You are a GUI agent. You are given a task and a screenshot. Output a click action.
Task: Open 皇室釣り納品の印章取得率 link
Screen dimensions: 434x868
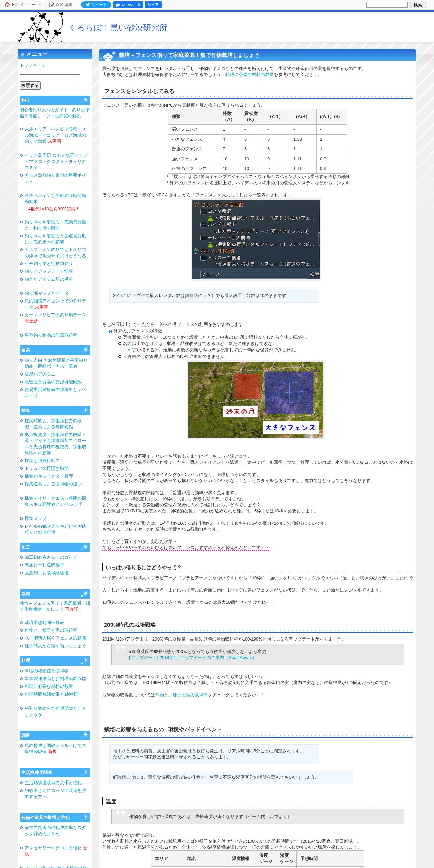(51, 335)
